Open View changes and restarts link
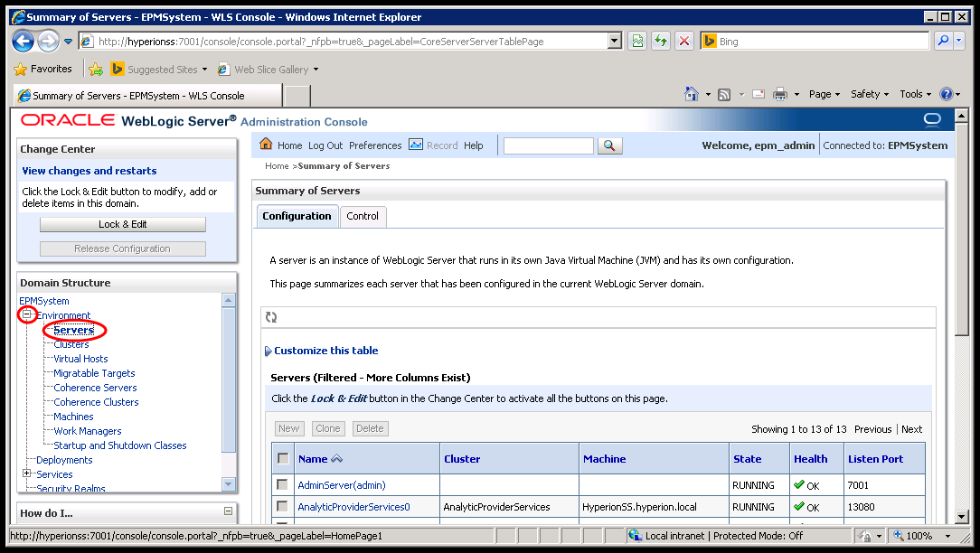 90,171
